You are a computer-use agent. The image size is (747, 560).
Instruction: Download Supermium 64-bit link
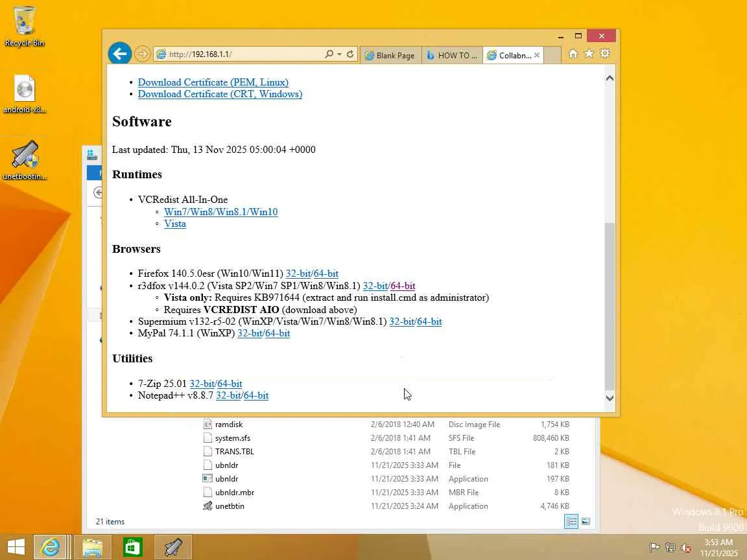click(429, 321)
